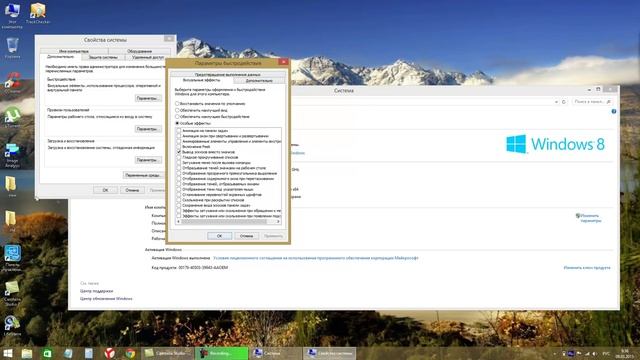
Task: Enable 'Отображение содержимого окна при перетаскивании'
Action: click(178, 179)
